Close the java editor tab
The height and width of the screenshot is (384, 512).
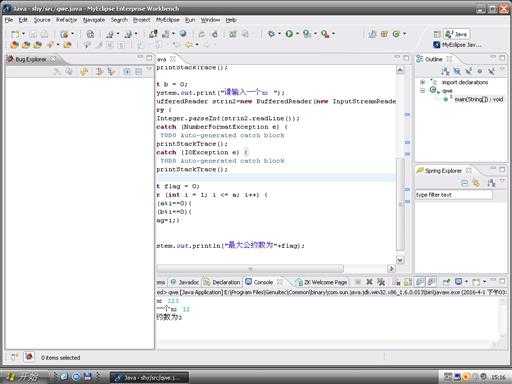(173, 59)
